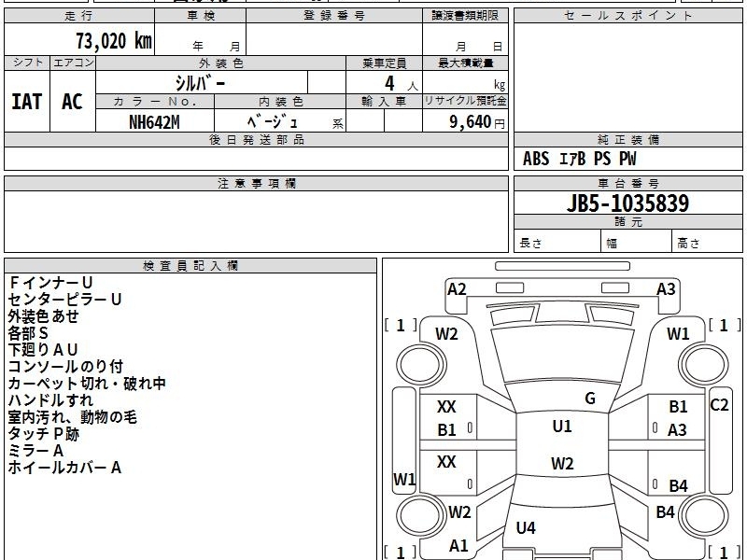Select chassis number JB5-1035839
Screen dimensions: 747x560
[x=627, y=203]
